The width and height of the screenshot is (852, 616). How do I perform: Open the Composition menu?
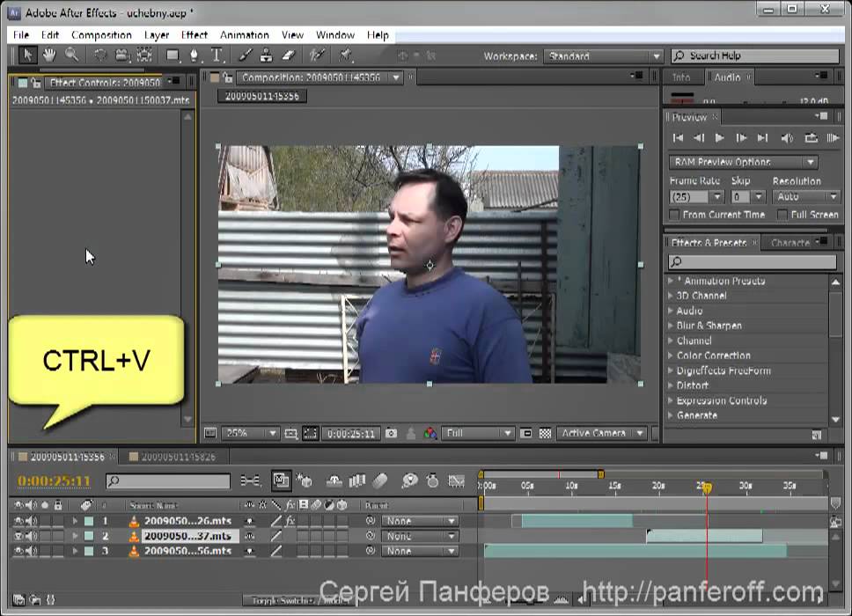101,35
